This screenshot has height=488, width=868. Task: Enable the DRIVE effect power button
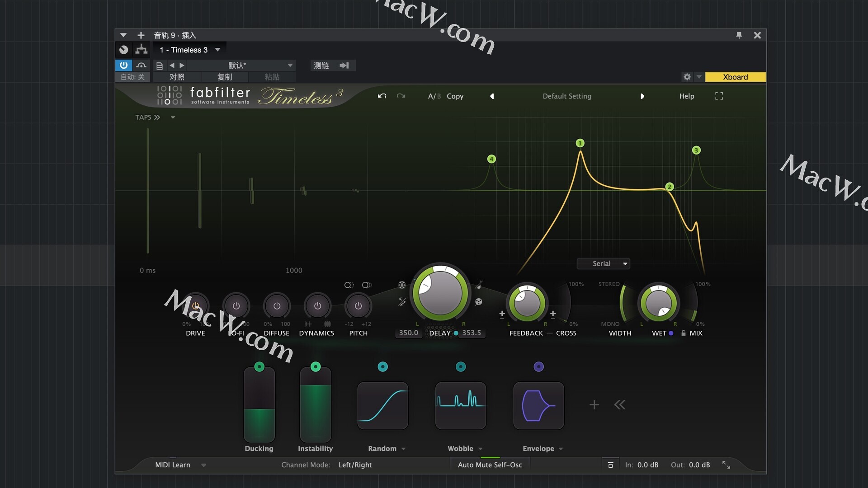click(x=196, y=306)
